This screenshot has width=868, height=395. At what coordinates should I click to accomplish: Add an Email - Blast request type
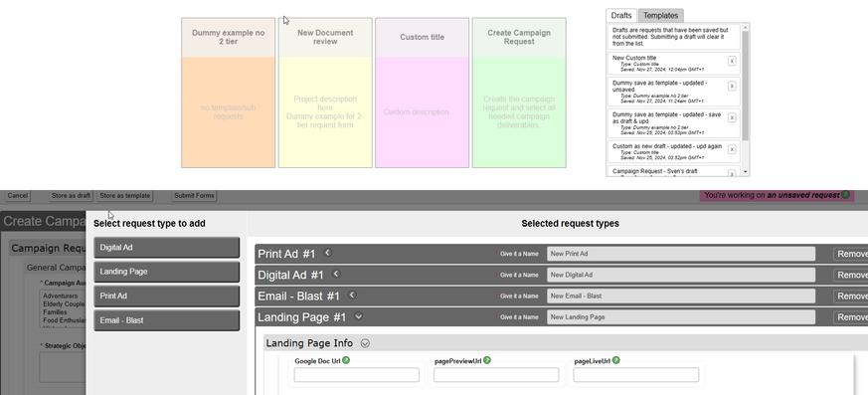click(167, 320)
